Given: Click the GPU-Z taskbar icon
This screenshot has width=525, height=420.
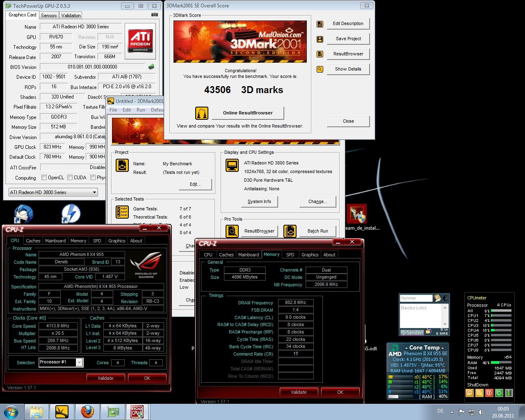Looking at the screenshot, I should point(112,411).
